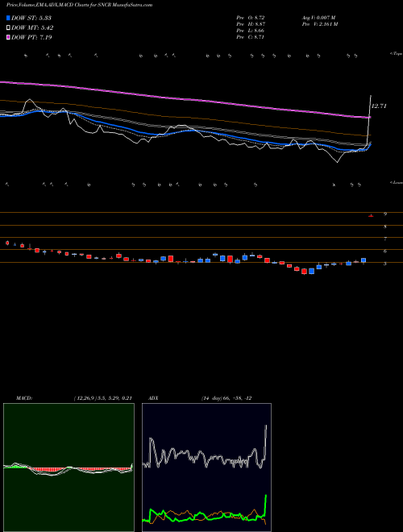Click the 'Pre H: 8.87' high value
The width and height of the screenshot is (403, 532).
pos(251,24)
